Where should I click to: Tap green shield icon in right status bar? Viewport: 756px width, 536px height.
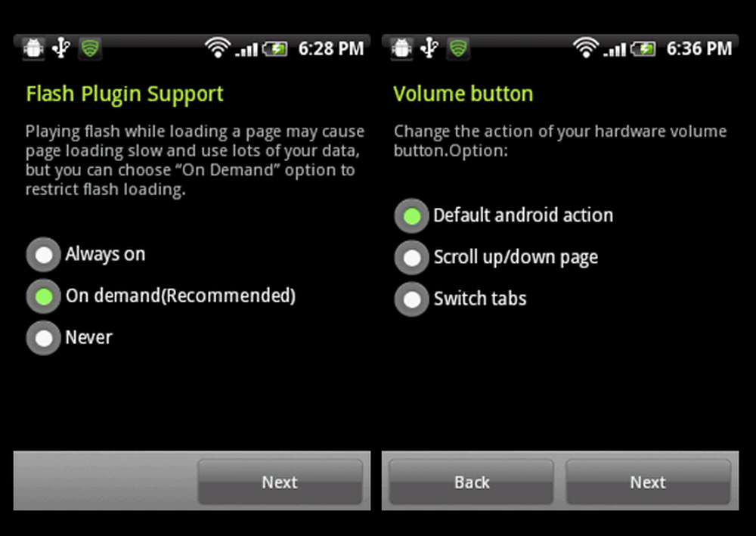pos(459,48)
